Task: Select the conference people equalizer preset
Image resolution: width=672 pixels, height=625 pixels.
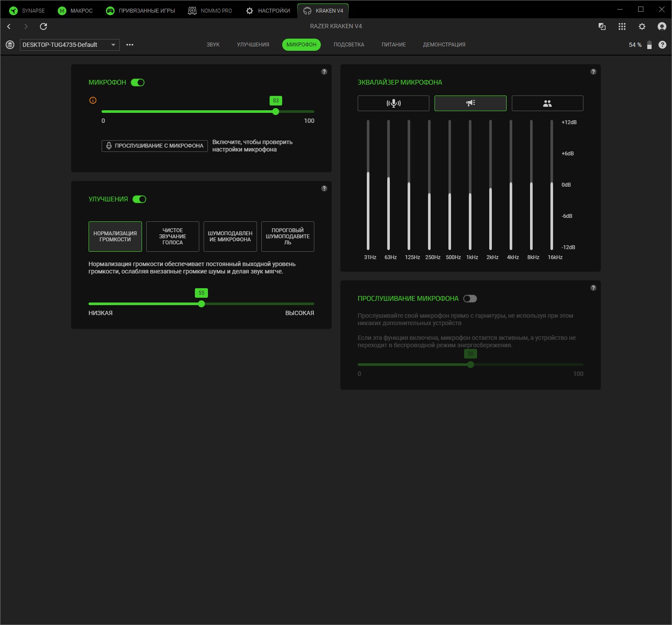Action: pyautogui.click(x=547, y=103)
